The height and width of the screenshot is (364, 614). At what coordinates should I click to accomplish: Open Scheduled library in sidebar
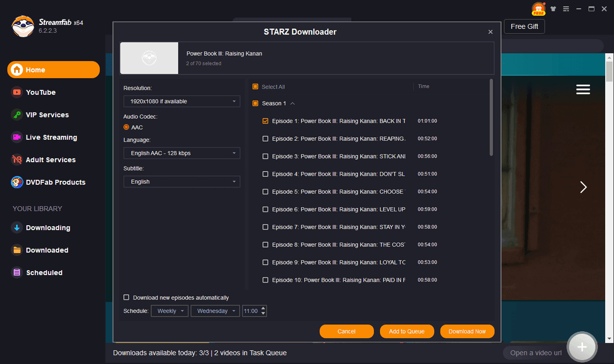(44, 273)
